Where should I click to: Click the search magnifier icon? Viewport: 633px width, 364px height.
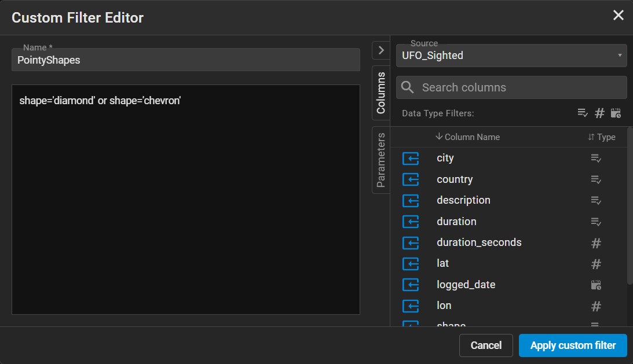click(x=408, y=87)
